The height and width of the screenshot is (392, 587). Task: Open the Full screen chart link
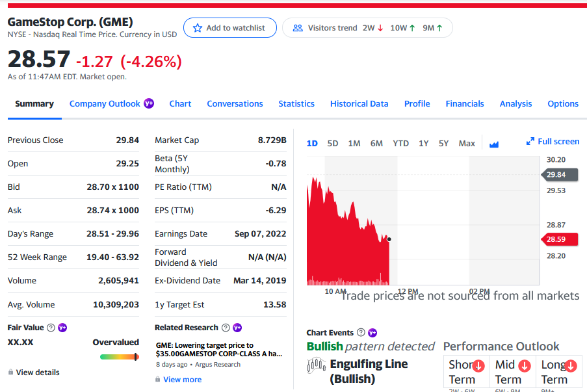tap(553, 142)
